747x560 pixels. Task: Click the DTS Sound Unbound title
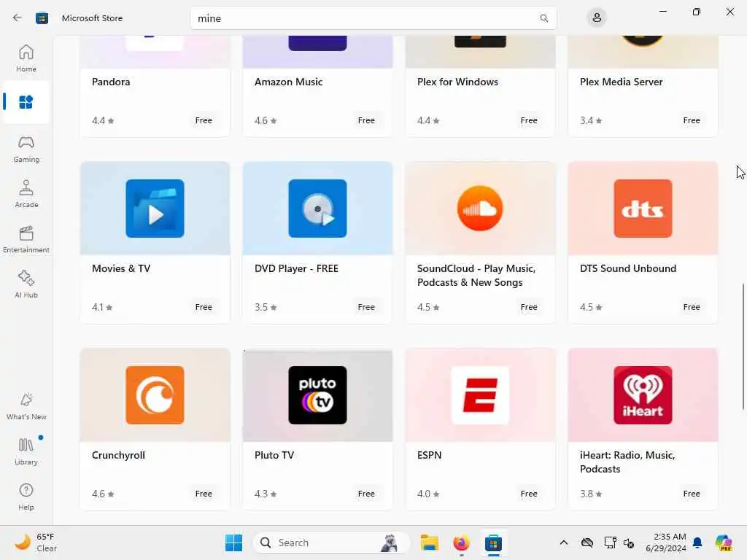pyautogui.click(x=628, y=268)
